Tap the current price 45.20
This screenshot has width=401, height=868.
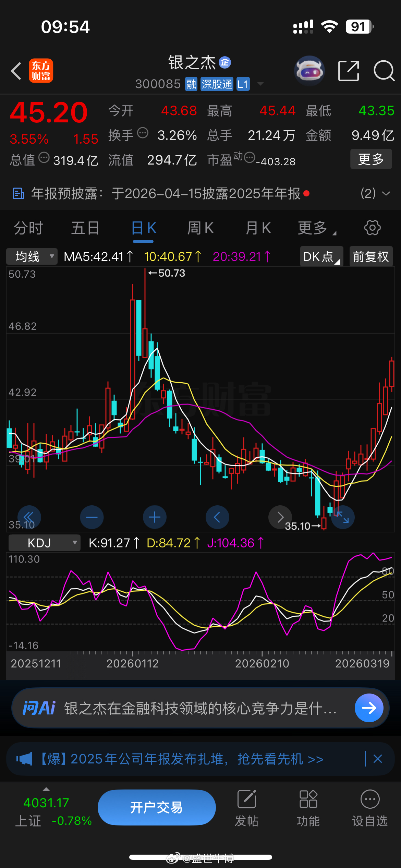pos(49,112)
